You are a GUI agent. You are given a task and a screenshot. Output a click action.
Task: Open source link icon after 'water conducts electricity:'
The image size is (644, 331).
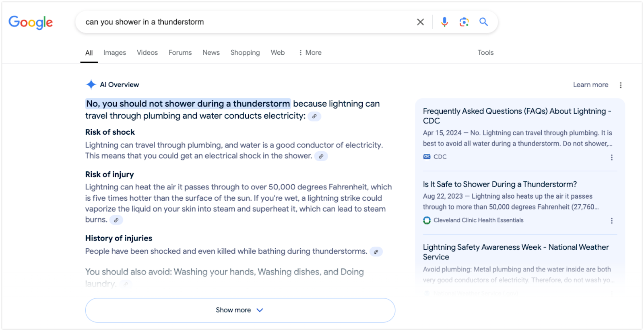[x=314, y=116]
